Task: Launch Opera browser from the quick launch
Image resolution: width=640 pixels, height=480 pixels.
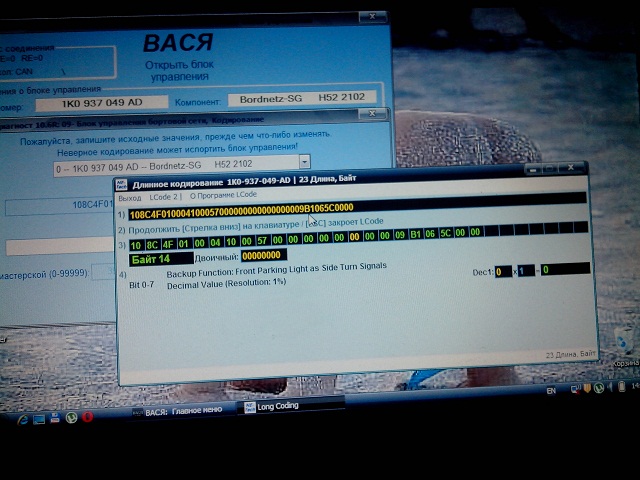Action: 88,417
